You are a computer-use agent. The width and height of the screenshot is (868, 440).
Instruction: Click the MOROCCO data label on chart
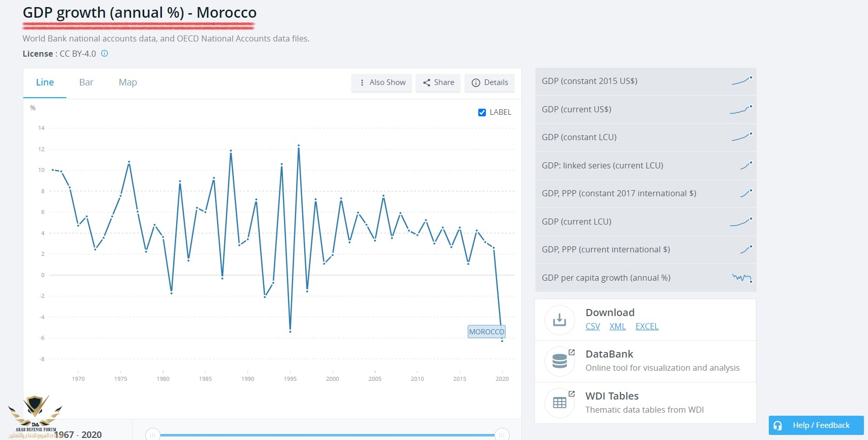486,332
